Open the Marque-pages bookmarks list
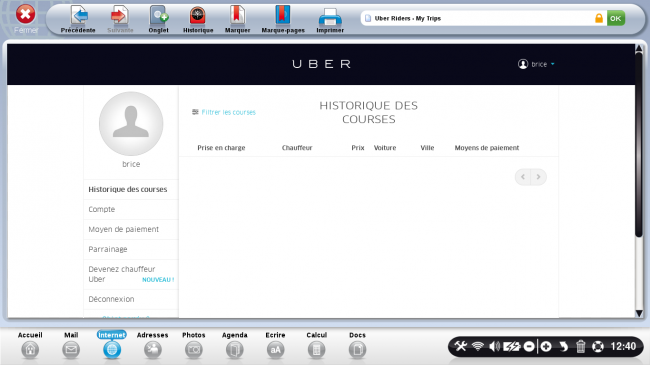Image resolution: width=650 pixels, height=365 pixels. (283, 16)
